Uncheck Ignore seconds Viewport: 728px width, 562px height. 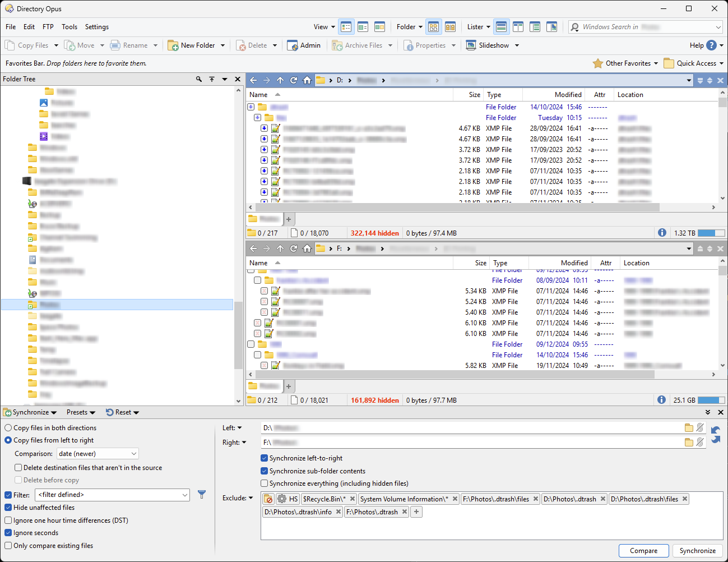click(x=8, y=533)
